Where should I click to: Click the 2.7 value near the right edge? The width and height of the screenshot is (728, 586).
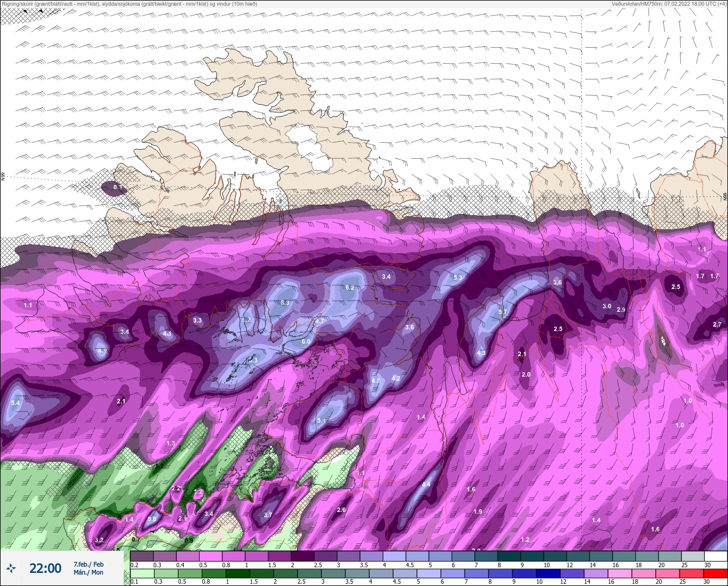pyautogui.click(x=717, y=324)
